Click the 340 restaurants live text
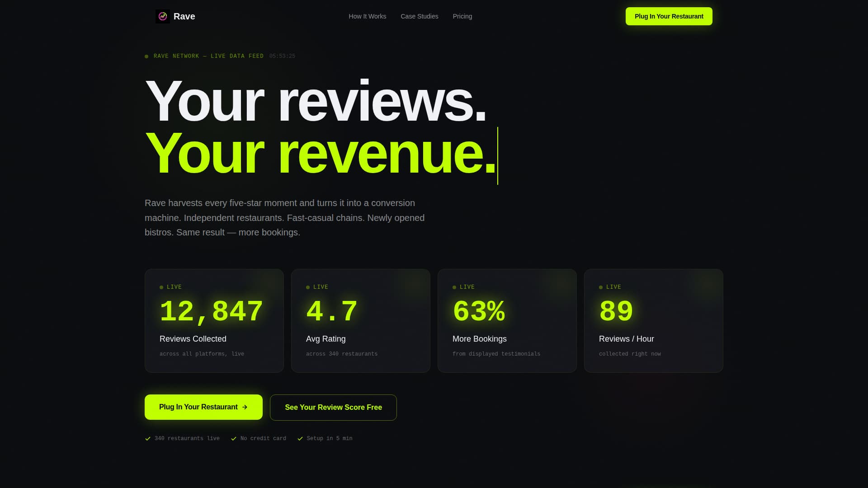868x488 pixels. (x=187, y=438)
